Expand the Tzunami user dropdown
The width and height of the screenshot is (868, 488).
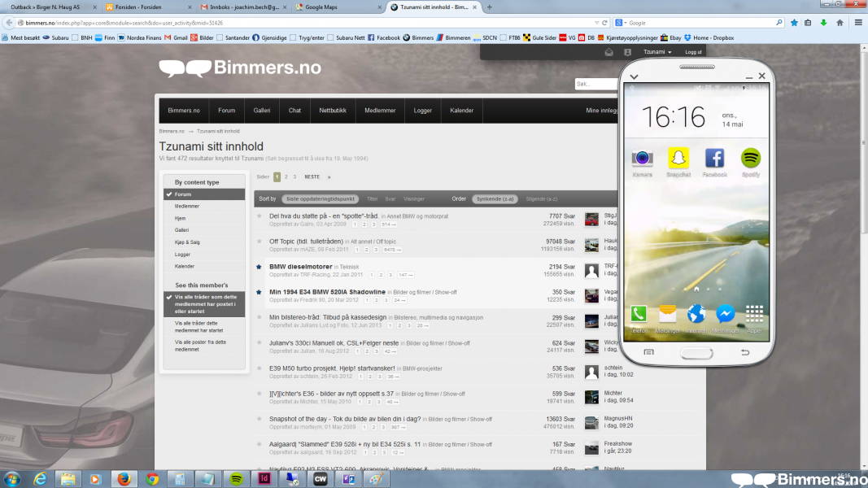click(x=657, y=52)
